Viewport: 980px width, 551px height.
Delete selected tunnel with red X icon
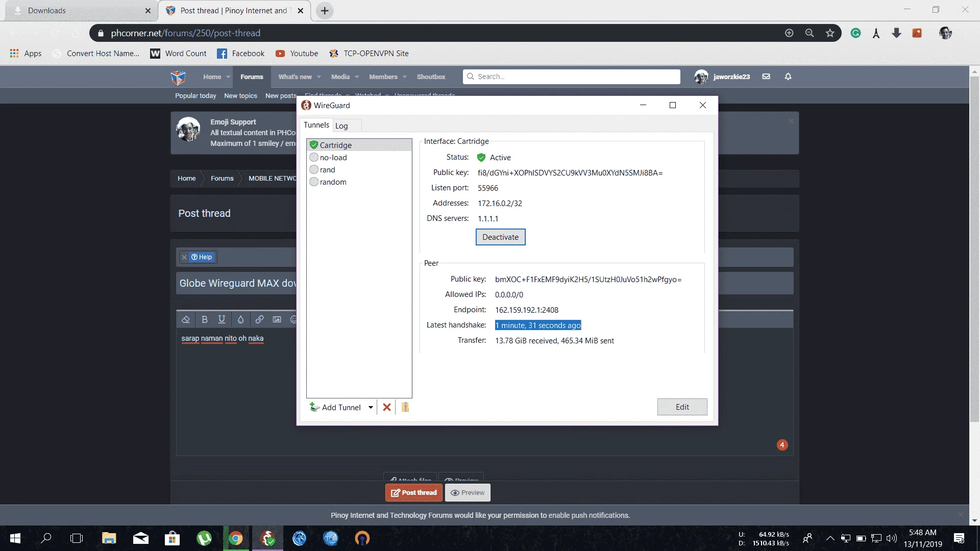tap(387, 407)
